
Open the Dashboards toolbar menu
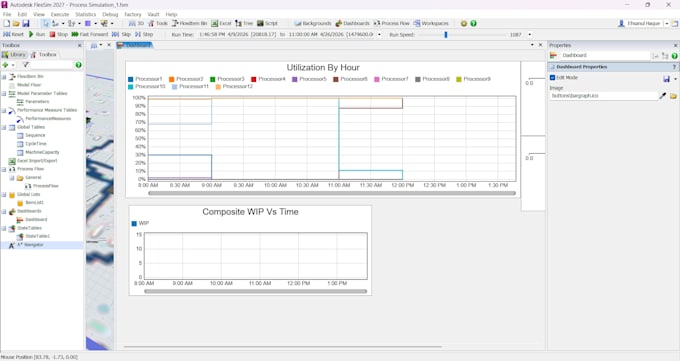pyautogui.click(x=353, y=23)
